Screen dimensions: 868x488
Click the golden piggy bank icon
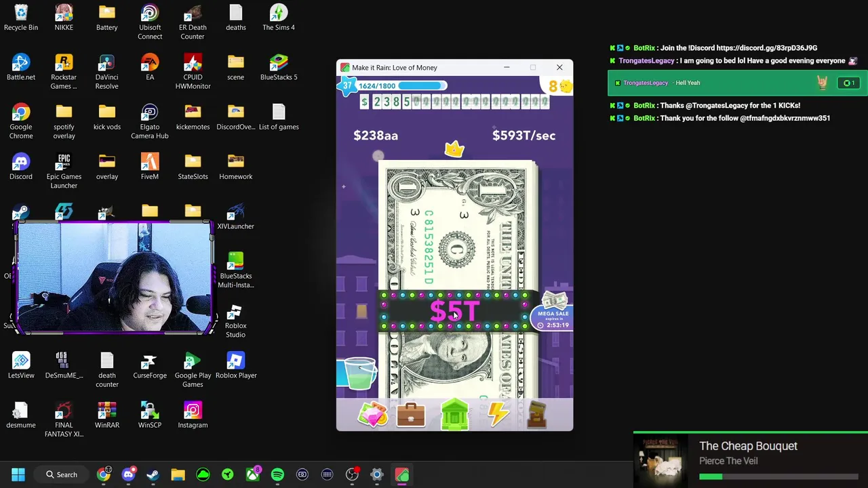[565, 86]
